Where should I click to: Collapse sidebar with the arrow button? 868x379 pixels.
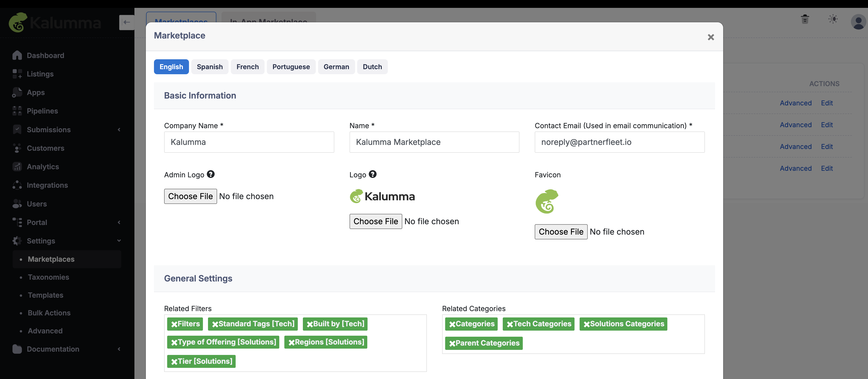click(x=127, y=22)
